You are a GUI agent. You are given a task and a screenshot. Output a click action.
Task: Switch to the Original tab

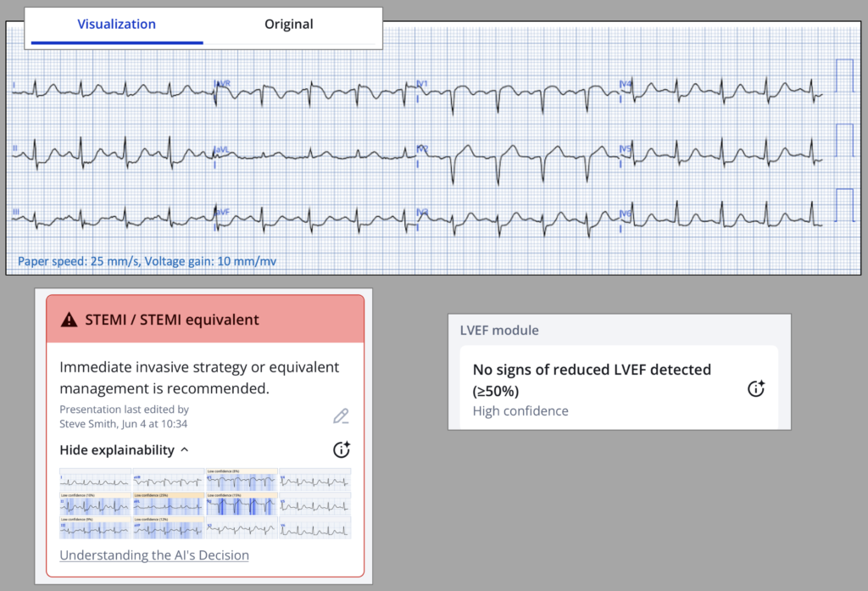(x=289, y=25)
